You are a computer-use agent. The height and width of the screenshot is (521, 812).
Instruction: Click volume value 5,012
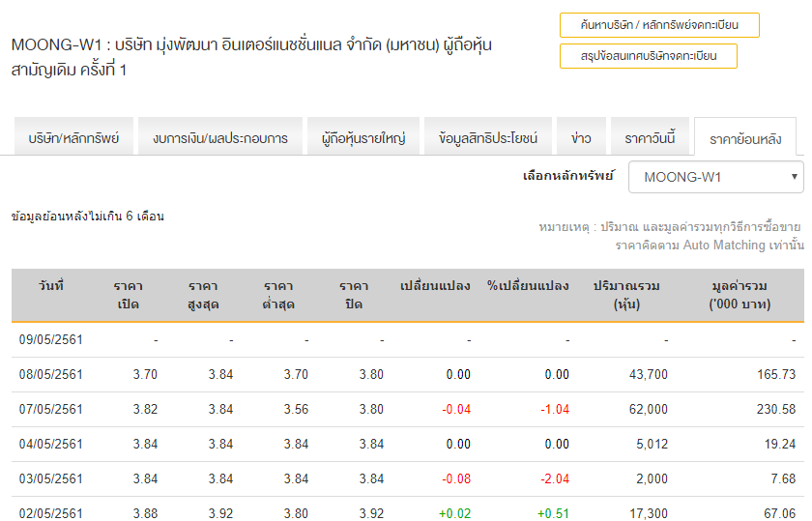pos(652,444)
